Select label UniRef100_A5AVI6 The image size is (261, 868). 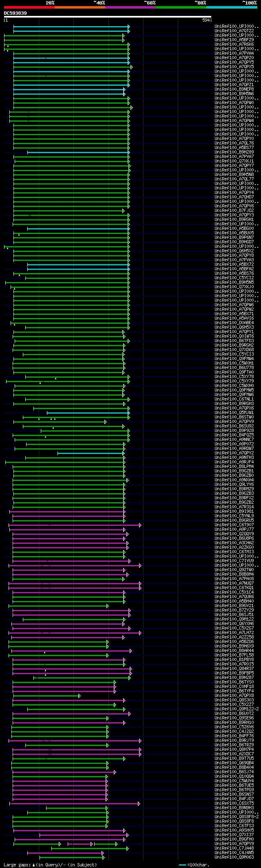(x=234, y=318)
